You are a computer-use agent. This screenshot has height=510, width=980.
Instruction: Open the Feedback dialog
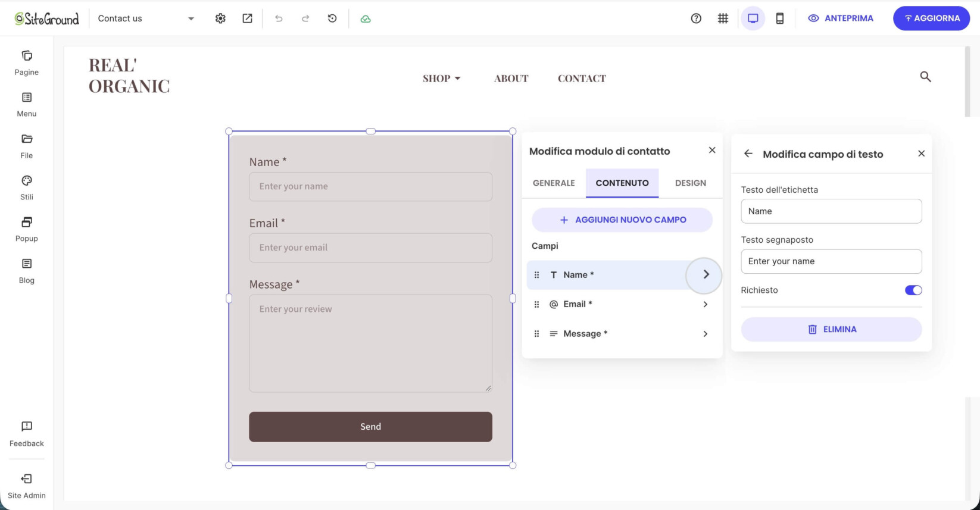27,434
